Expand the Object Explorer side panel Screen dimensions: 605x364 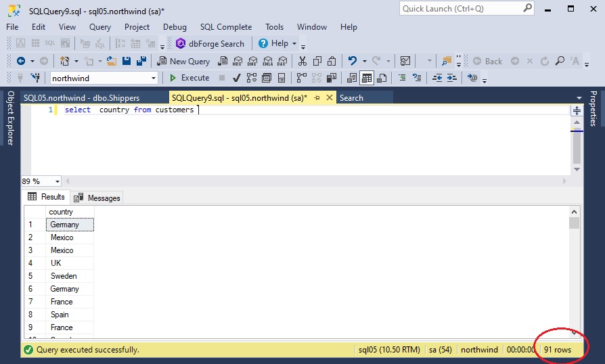tap(10, 118)
